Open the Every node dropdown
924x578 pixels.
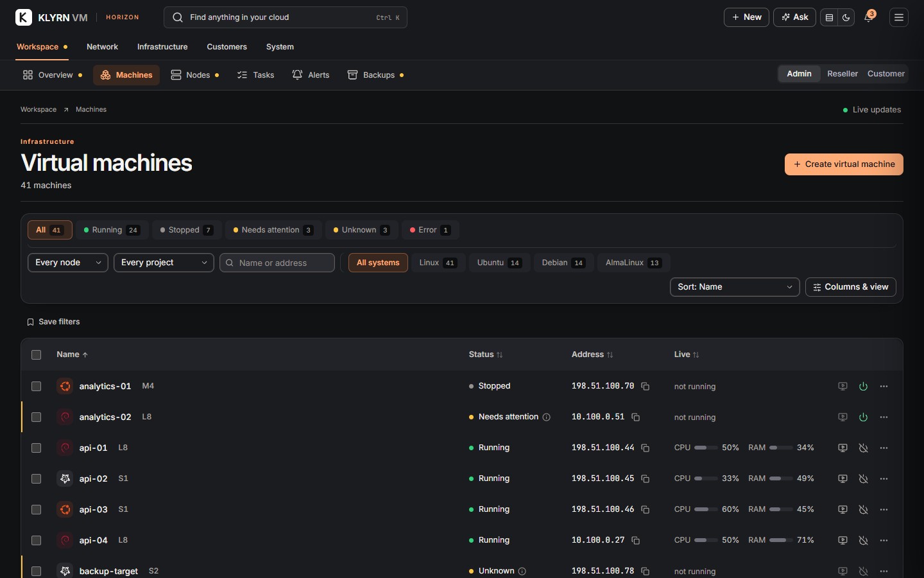[x=68, y=263]
